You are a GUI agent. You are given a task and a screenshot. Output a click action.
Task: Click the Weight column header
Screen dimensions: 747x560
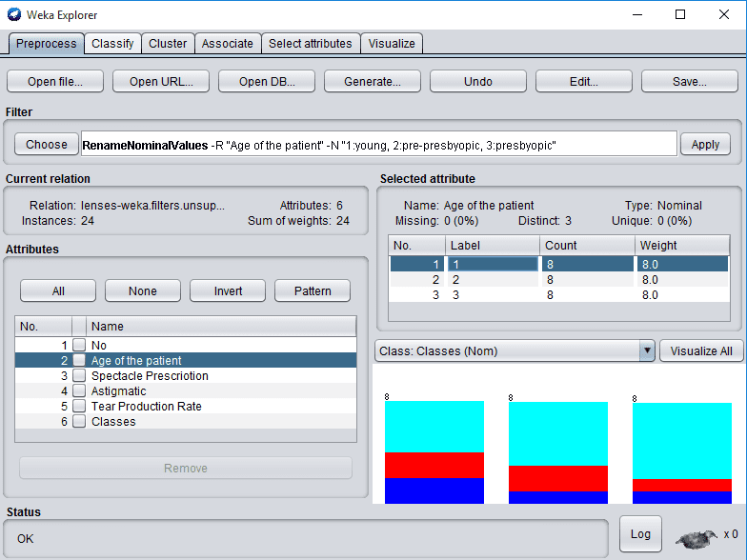tap(682, 246)
